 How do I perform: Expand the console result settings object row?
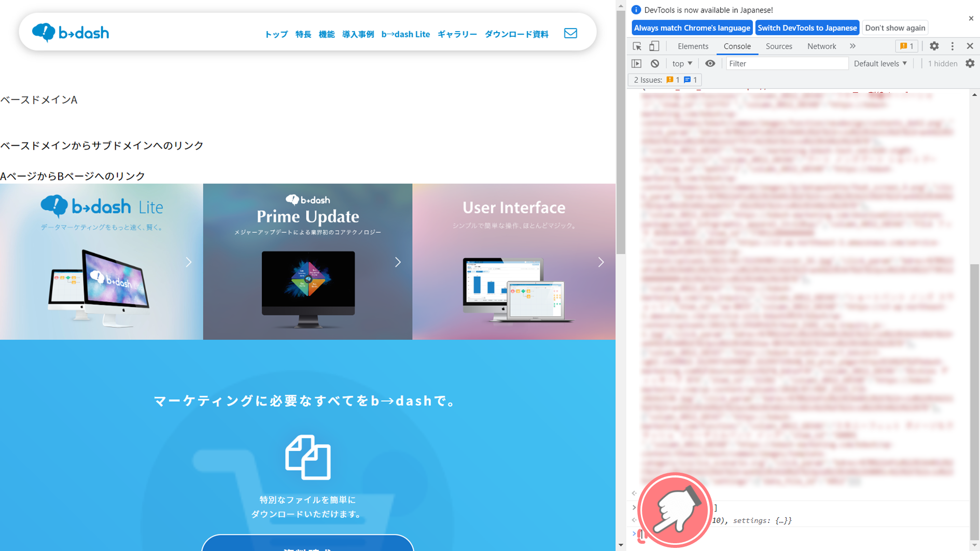(752, 520)
